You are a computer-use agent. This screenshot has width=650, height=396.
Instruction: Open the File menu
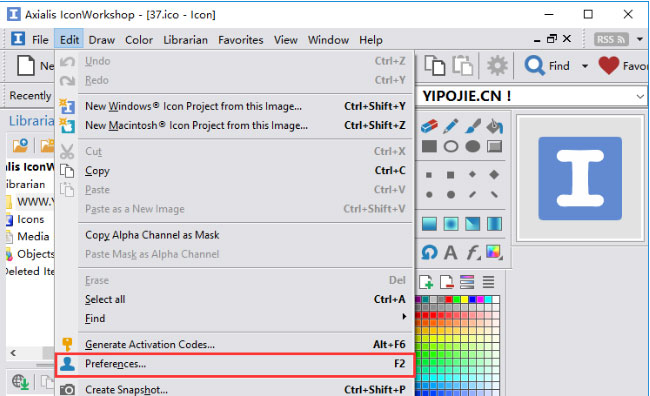pyautogui.click(x=40, y=40)
